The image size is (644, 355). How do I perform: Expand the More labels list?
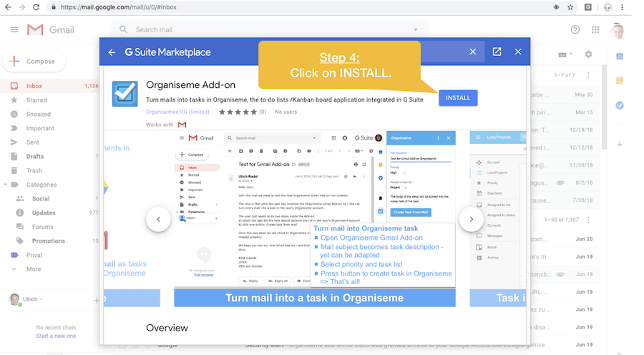(x=33, y=269)
